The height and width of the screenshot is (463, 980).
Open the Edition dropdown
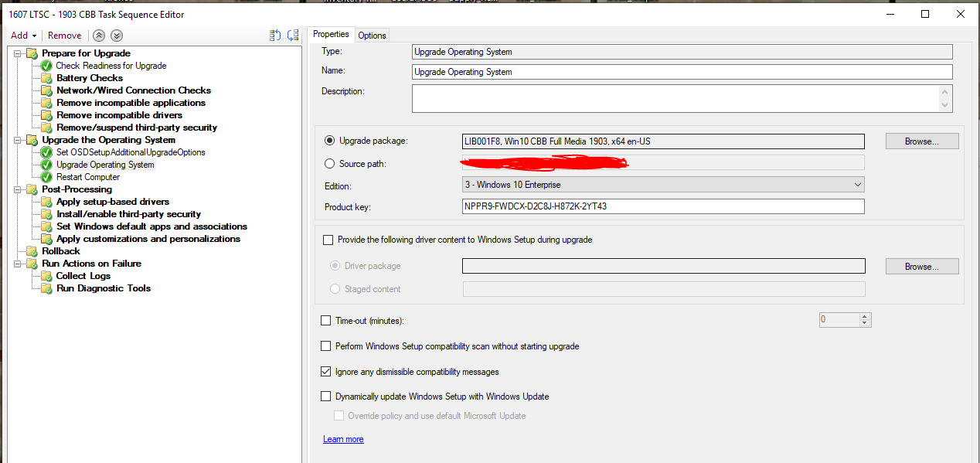click(x=662, y=185)
